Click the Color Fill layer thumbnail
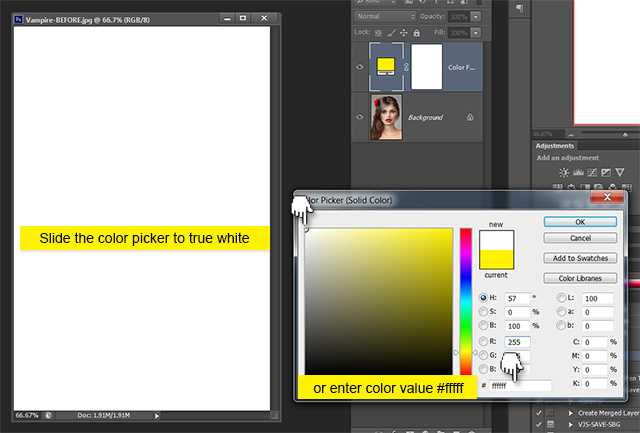This screenshot has height=433, width=640. click(x=386, y=69)
